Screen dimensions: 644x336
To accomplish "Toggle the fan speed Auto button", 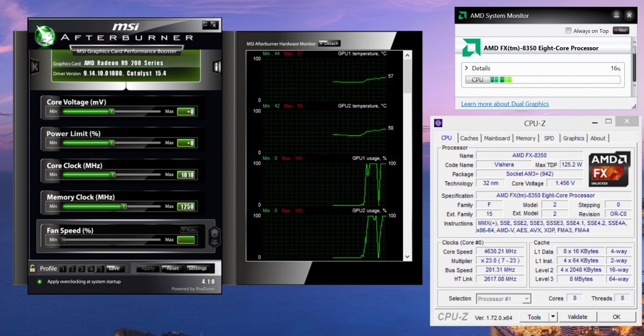I will tap(189, 230).
